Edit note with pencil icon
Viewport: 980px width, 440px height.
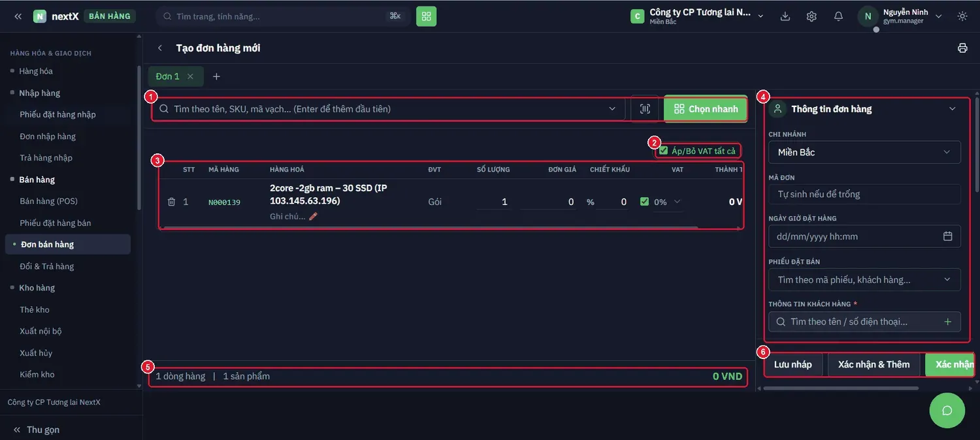tap(313, 216)
